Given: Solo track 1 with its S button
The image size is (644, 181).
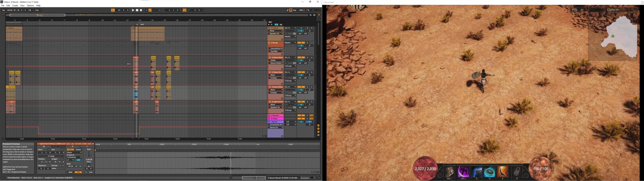Looking at the screenshot, I should click(x=308, y=28).
